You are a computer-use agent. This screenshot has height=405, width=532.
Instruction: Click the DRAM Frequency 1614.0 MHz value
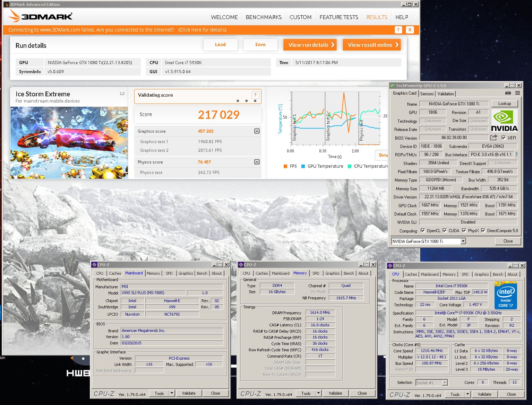coord(320,312)
